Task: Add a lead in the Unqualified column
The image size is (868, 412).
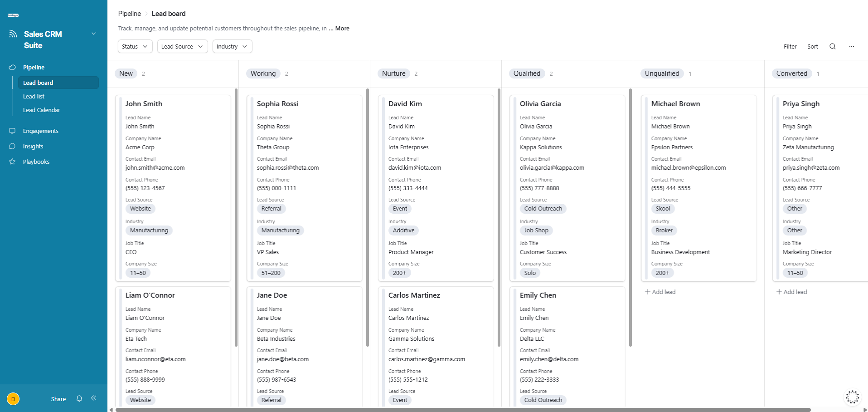Action: tap(660, 292)
